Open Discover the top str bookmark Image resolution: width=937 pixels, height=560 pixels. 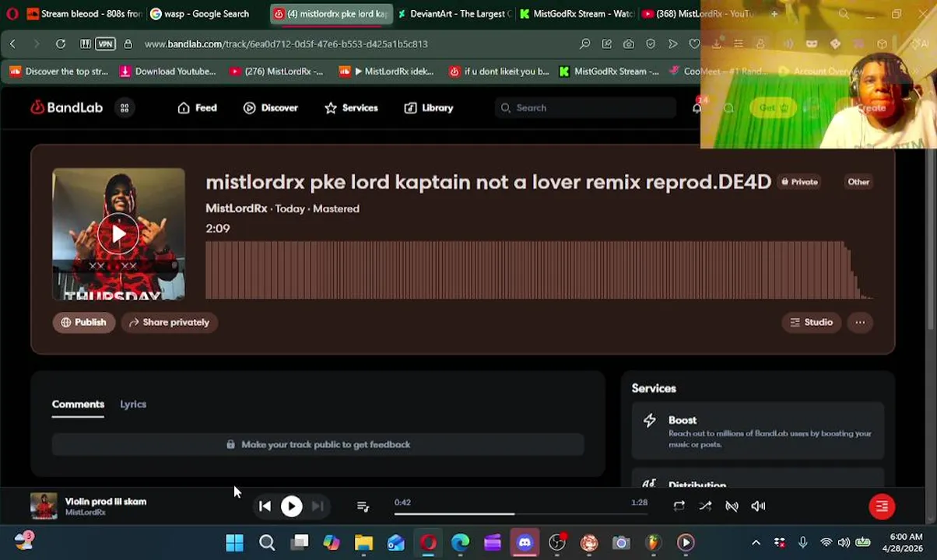(x=59, y=72)
